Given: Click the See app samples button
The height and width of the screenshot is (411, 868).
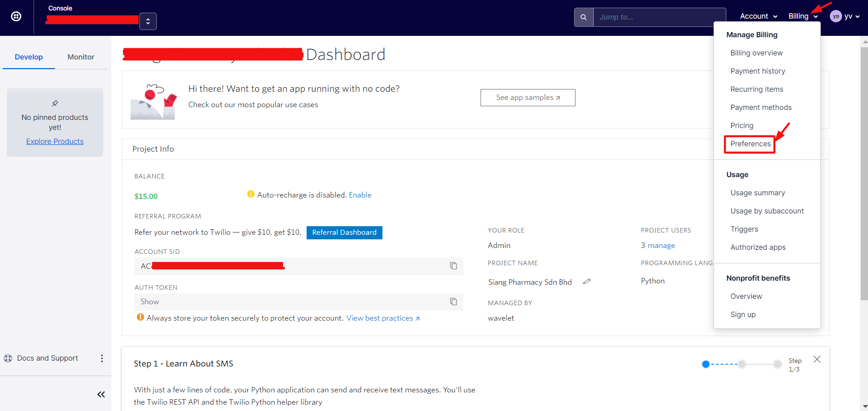Looking at the screenshot, I should 528,98.
